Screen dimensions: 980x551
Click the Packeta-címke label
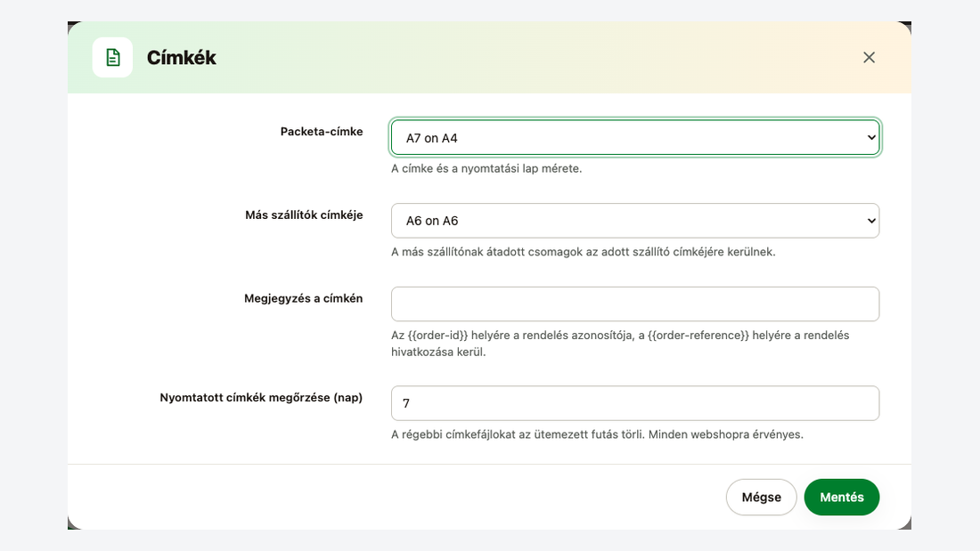[322, 132]
